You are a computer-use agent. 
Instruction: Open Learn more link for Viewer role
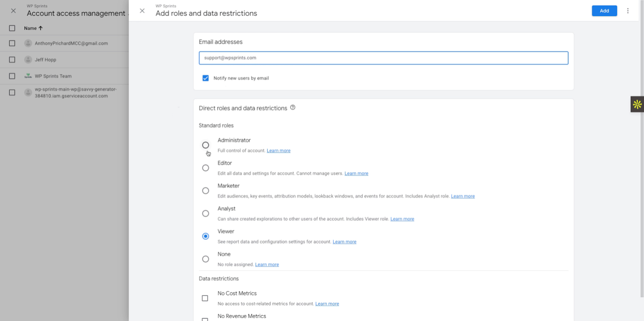pos(344,242)
